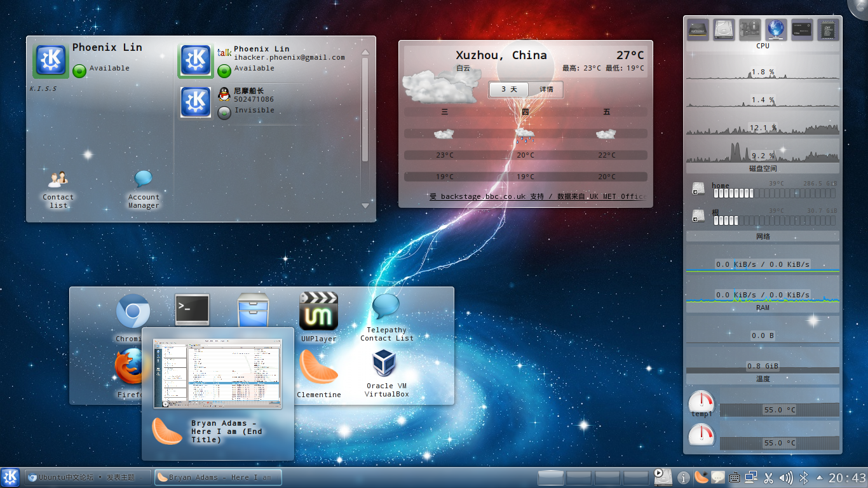Open Contact list in the Telepathy widget
The image size is (868, 488).
point(58,180)
